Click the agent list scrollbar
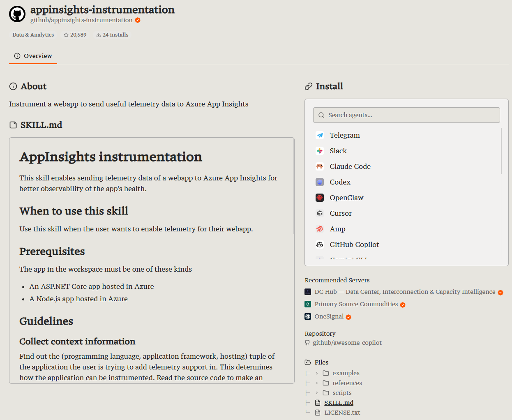512x420 pixels. click(x=501, y=151)
